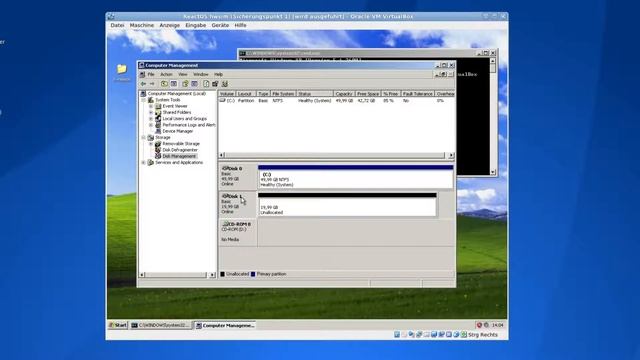
Task: Toggle the Show/Hide Console Tree icon
Action: point(173,84)
